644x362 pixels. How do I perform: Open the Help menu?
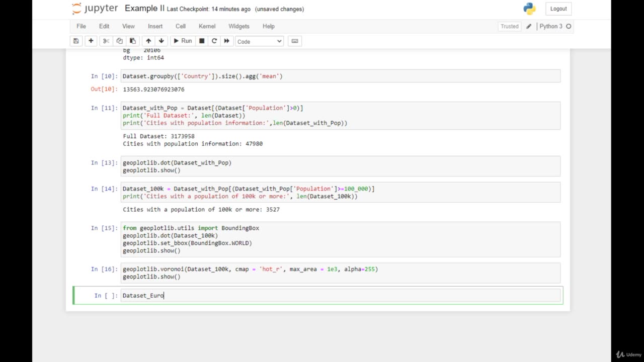click(269, 26)
